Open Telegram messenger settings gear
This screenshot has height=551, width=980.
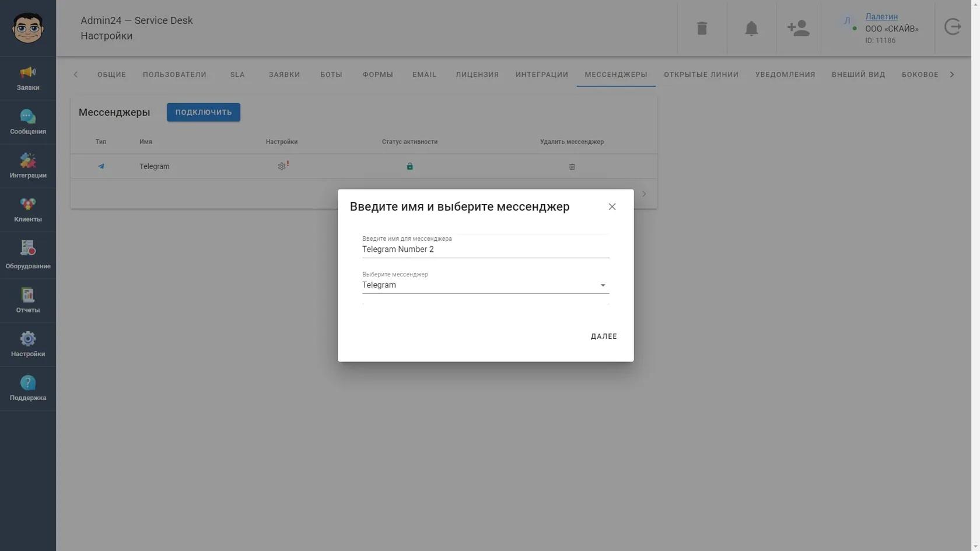[282, 166]
